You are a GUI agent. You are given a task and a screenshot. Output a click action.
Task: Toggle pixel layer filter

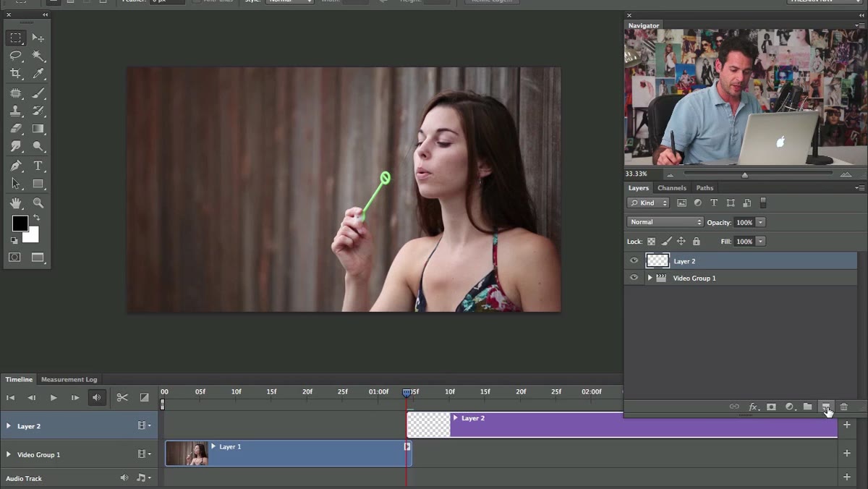click(x=681, y=203)
